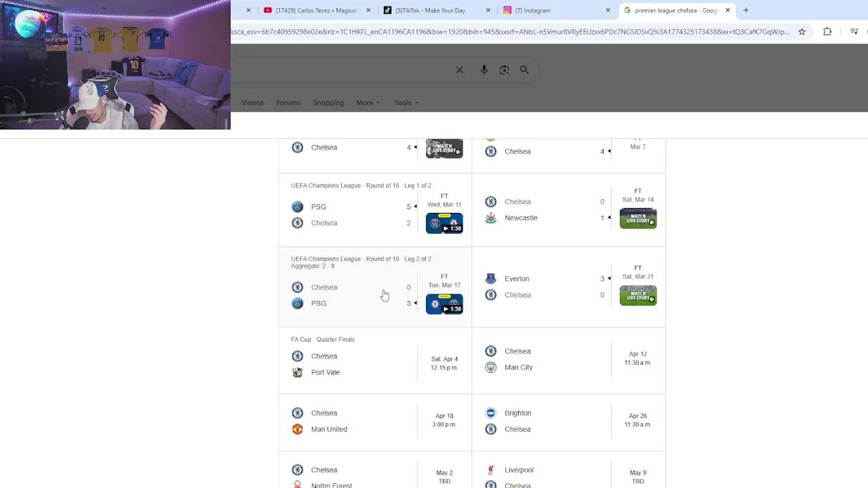
Task: Open the Brighton vs Chelsea fixture
Action: coord(569,423)
